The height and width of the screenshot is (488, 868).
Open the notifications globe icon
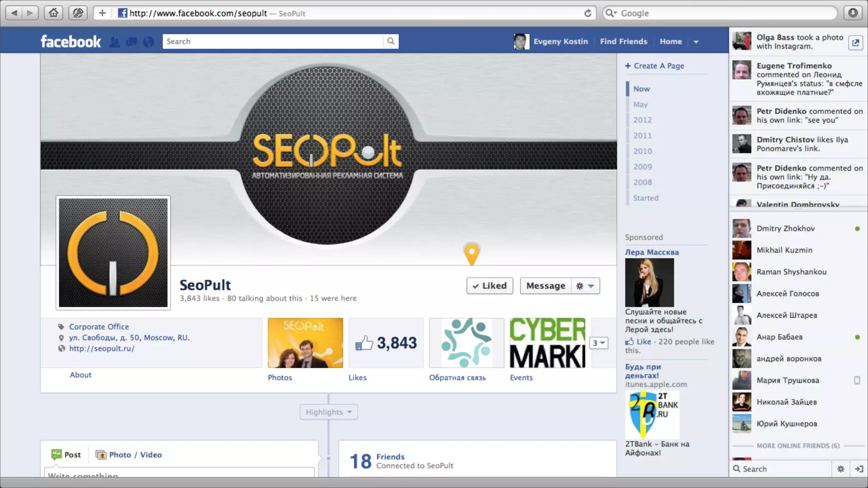148,42
